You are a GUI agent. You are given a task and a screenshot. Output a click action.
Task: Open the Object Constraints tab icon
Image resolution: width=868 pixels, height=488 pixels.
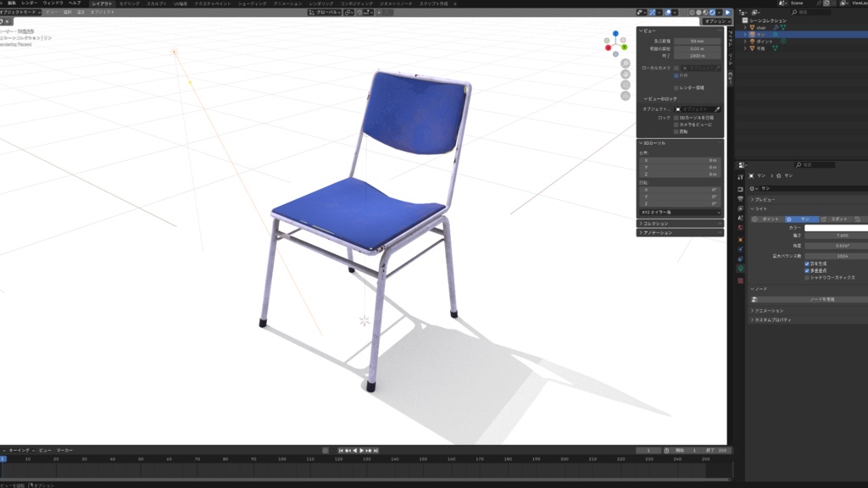click(741, 259)
